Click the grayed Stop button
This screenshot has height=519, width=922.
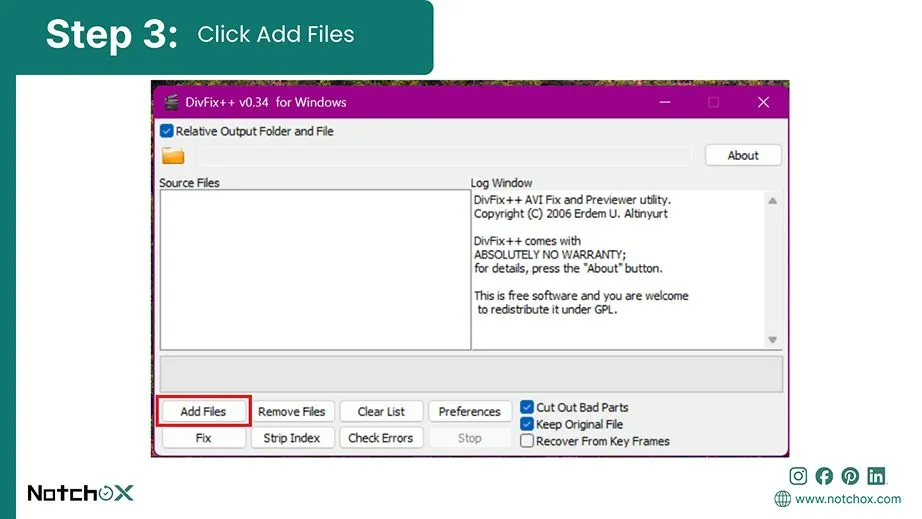(469, 438)
